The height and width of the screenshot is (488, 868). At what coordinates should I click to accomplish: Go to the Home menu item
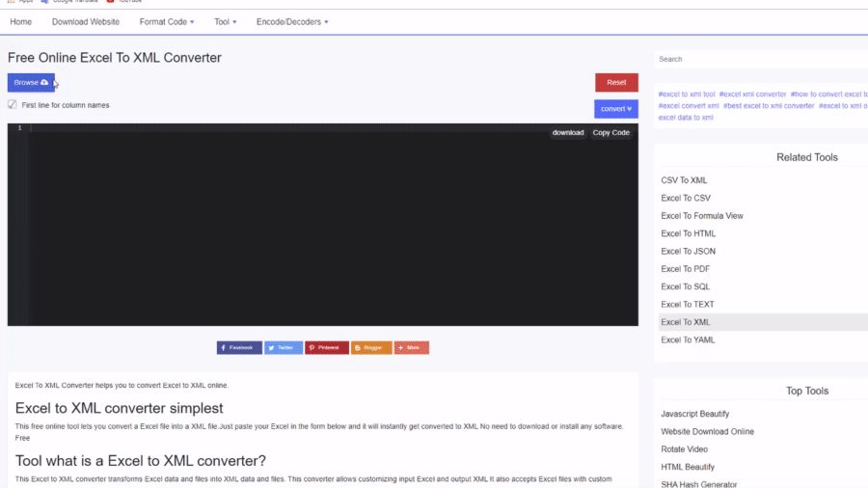tap(20, 21)
